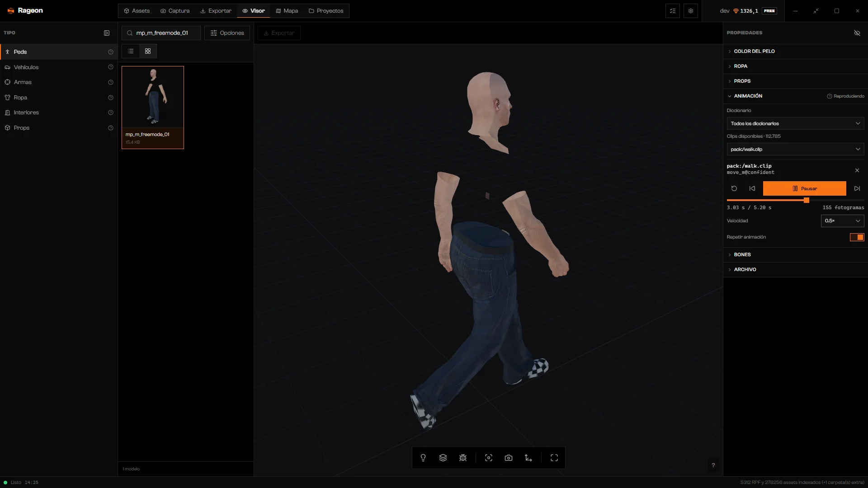868x488 pixels.
Task: Expand the Archivo section
Action: click(x=795, y=269)
